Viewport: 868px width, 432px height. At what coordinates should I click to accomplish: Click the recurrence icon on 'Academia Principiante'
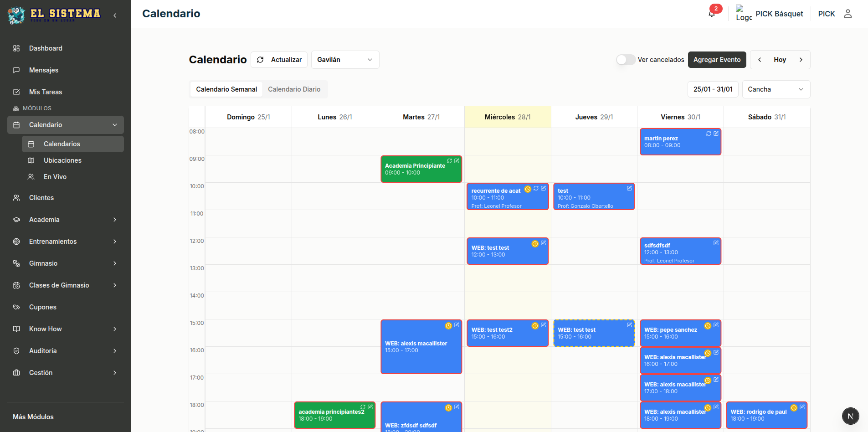pyautogui.click(x=450, y=161)
